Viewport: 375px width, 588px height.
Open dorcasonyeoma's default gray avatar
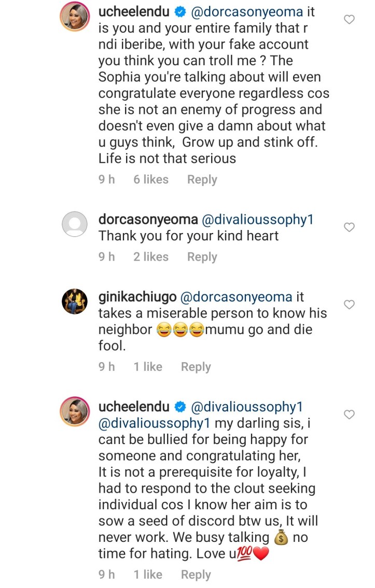tap(74, 224)
